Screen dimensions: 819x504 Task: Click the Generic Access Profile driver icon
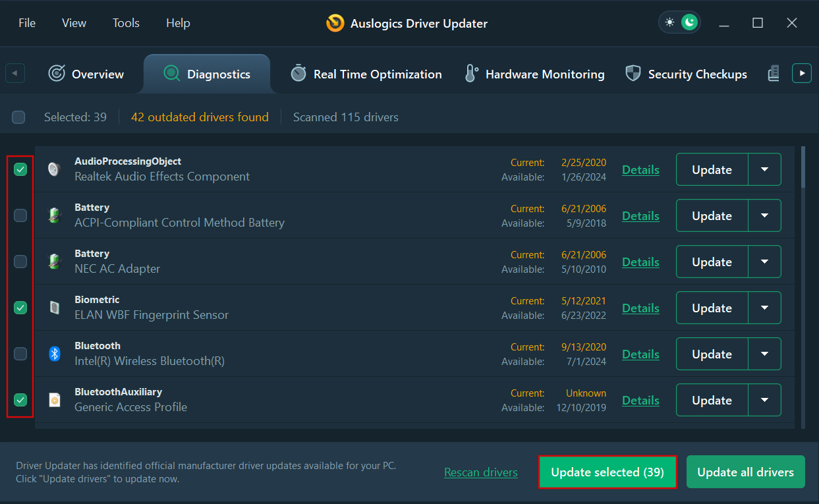pos(54,400)
